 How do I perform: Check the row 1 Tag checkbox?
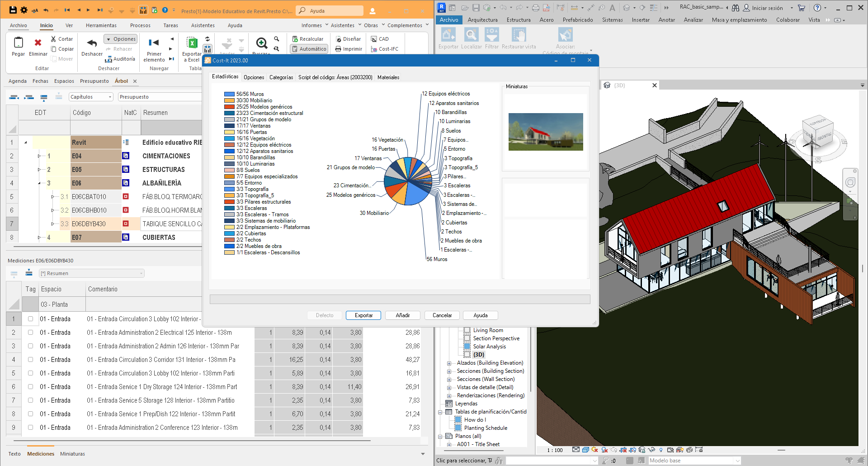[x=31, y=319]
